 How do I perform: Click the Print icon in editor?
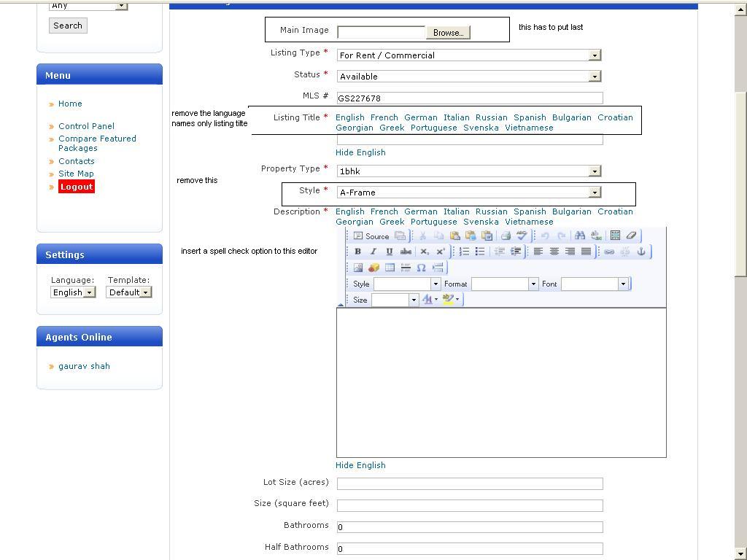click(x=506, y=236)
